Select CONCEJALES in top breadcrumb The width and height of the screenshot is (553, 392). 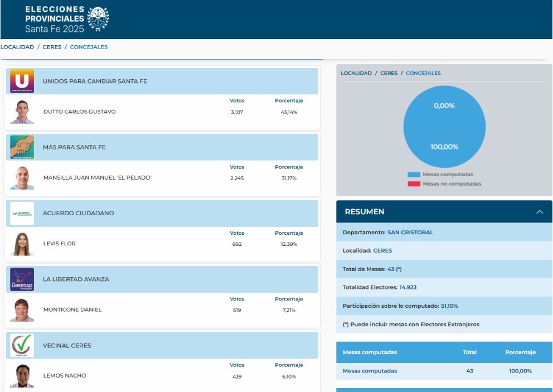click(89, 47)
